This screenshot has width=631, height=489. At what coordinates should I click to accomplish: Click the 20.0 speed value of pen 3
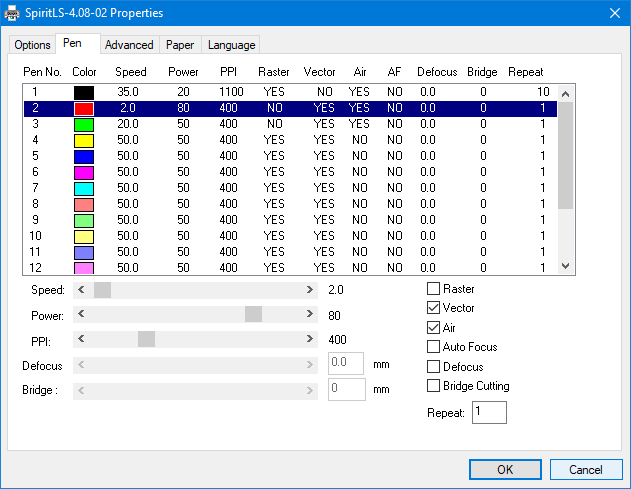click(128, 124)
